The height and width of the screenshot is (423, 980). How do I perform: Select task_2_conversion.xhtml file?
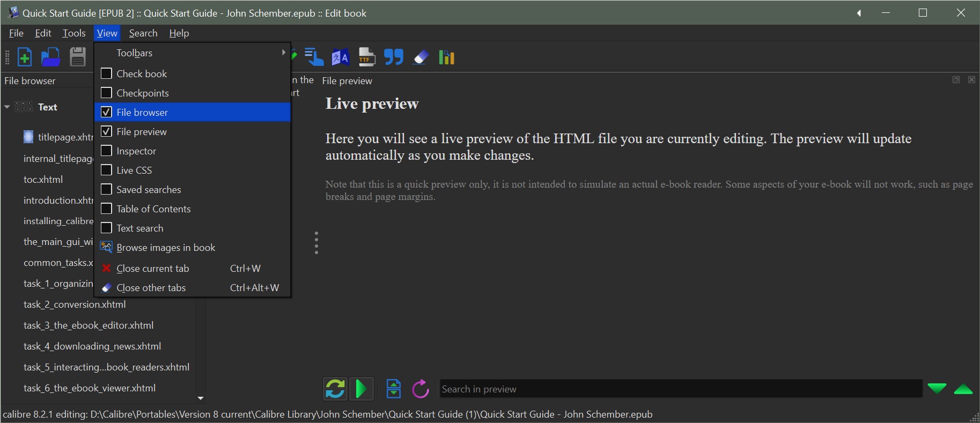(75, 304)
